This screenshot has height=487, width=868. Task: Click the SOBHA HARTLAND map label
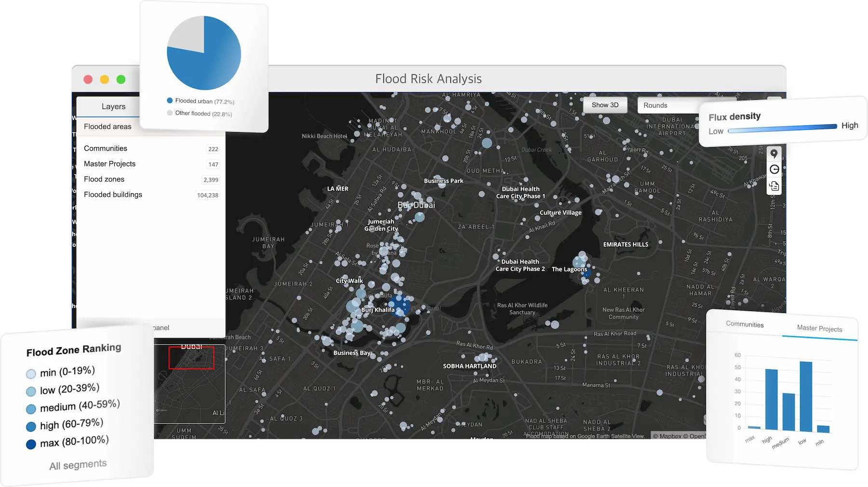coord(470,366)
